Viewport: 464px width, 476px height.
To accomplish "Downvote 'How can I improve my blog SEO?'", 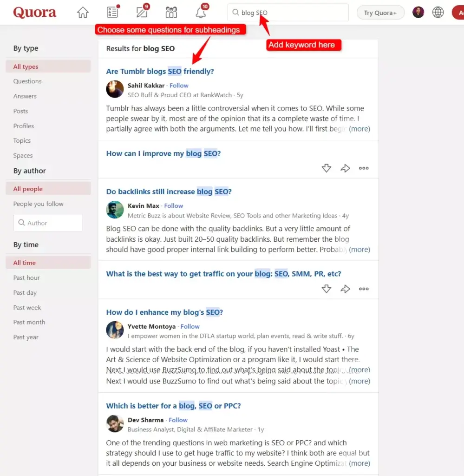I will [x=327, y=168].
